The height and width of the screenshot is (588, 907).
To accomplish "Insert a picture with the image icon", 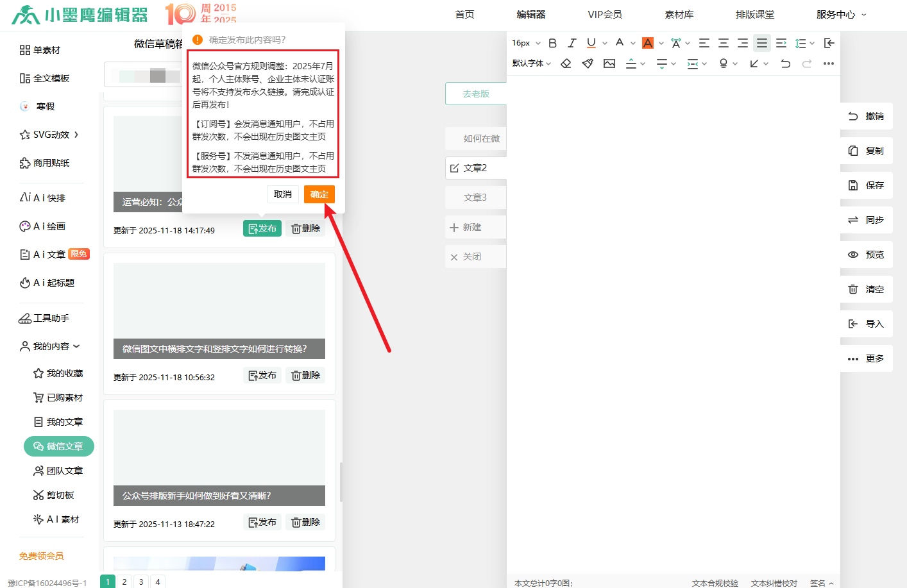I will (609, 63).
